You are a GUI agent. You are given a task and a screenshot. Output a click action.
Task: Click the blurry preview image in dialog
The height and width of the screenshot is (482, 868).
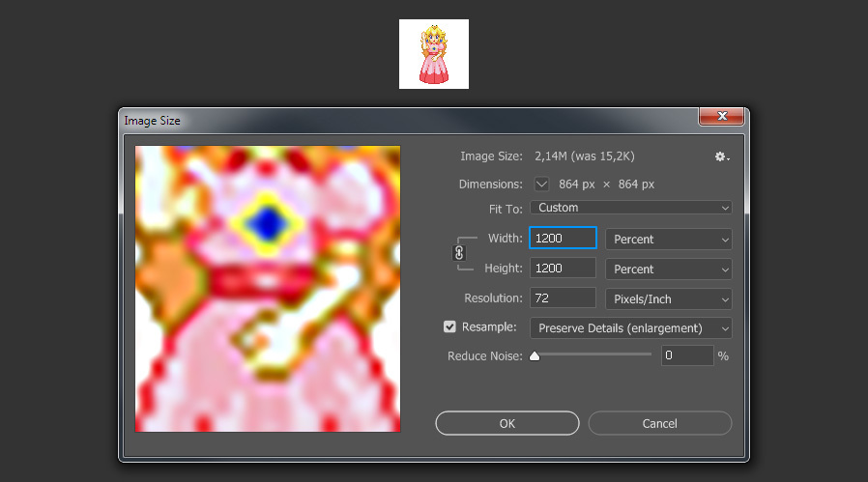point(268,288)
